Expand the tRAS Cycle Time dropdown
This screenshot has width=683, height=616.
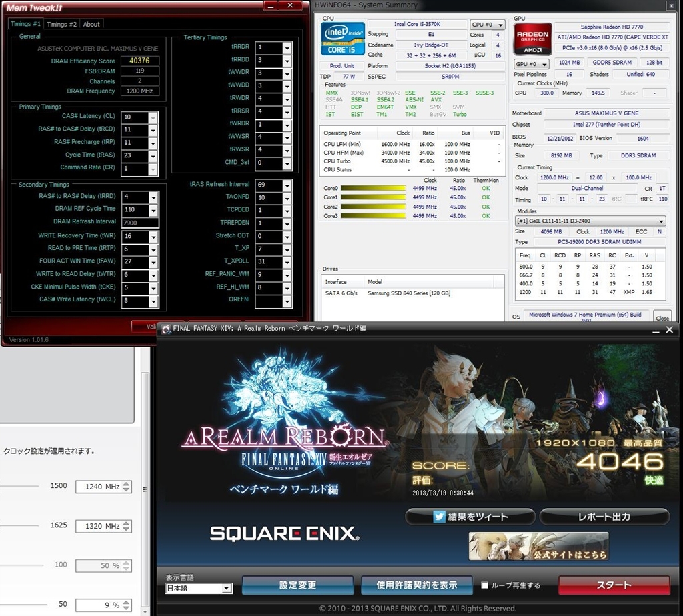[x=153, y=155]
